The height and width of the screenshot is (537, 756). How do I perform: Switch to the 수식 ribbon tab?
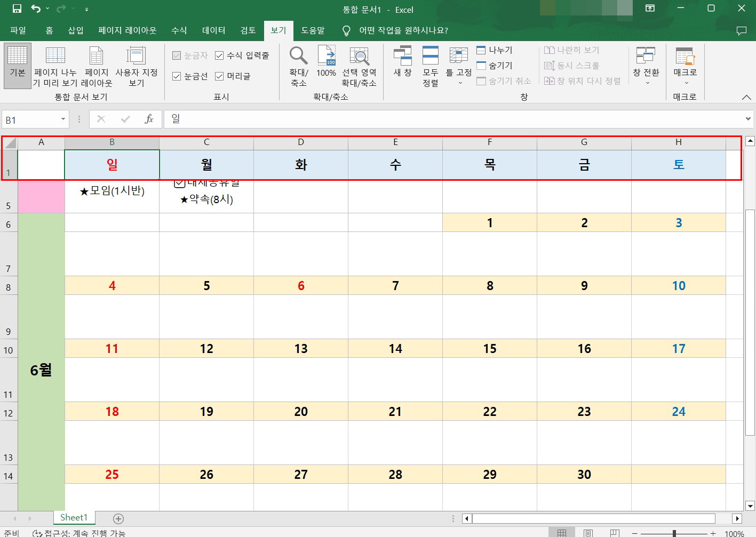pos(179,30)
